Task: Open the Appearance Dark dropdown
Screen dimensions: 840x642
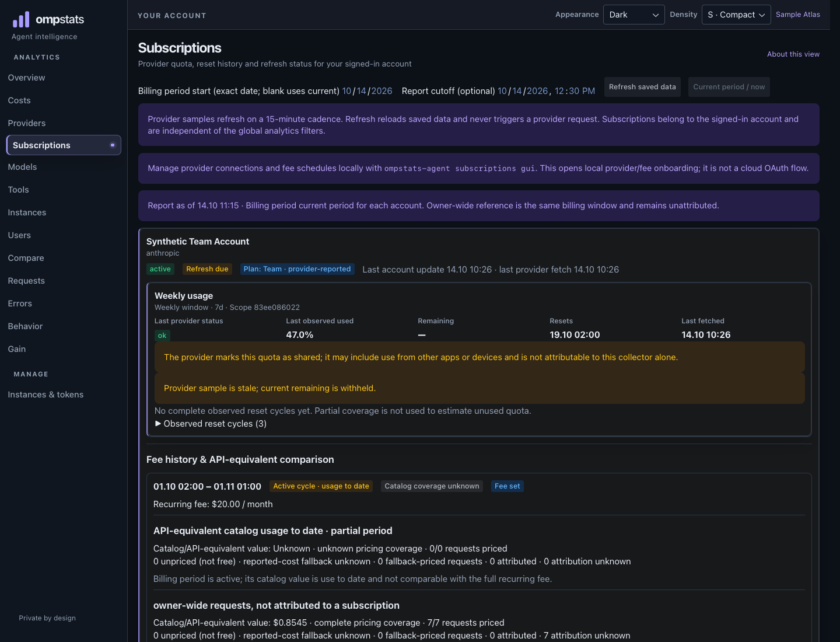Action: click(x=633, y=15)
